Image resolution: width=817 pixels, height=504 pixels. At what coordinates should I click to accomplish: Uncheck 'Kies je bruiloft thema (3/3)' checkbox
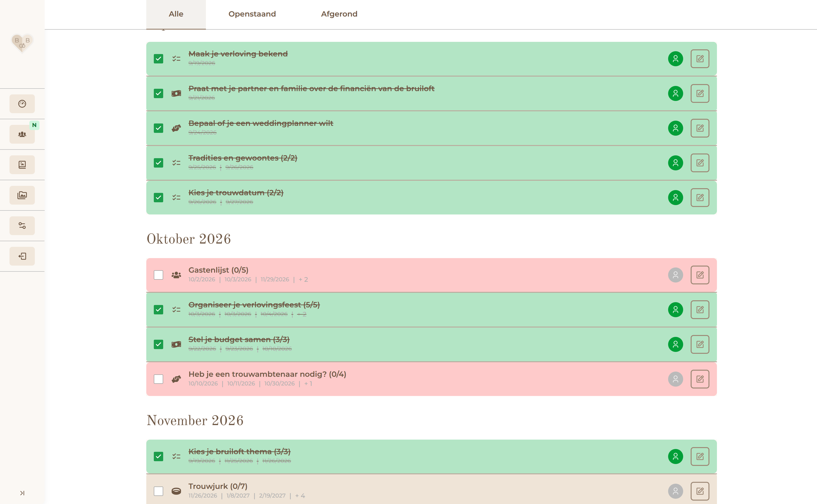point(158,456)
